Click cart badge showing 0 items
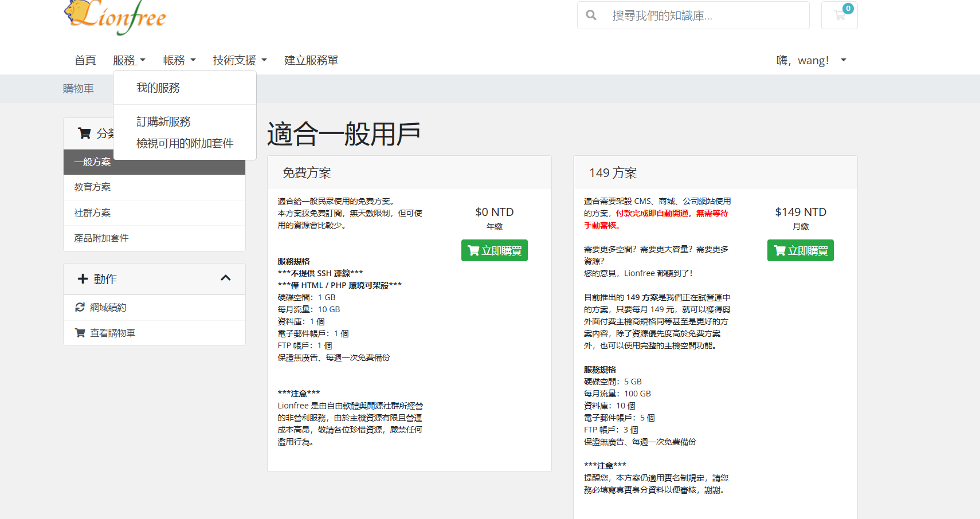Screen dimensions: 980x519 click(x=848, y=9)
